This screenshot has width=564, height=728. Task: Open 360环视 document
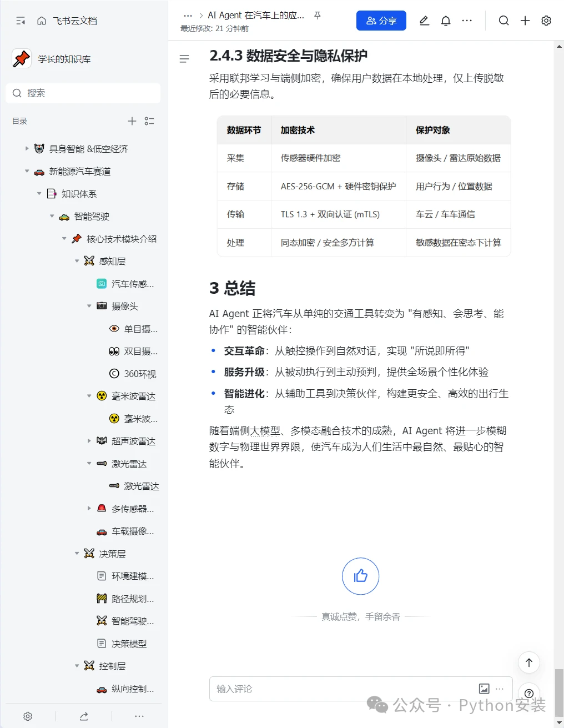[x=139, y=374]
